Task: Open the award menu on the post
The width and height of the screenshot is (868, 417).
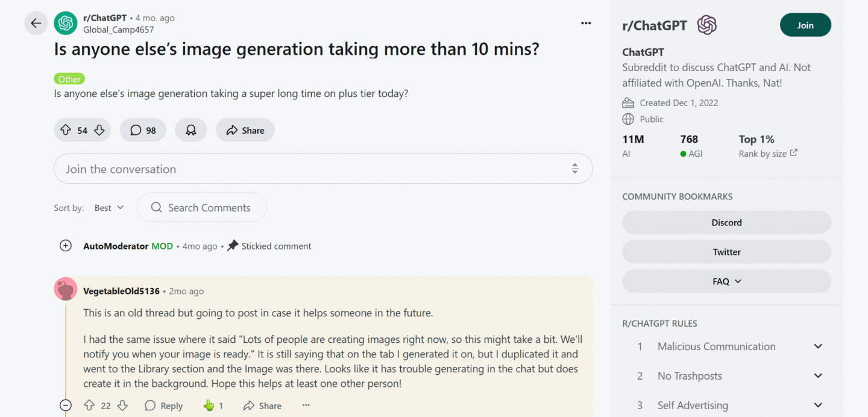Action: coord(190,130)
